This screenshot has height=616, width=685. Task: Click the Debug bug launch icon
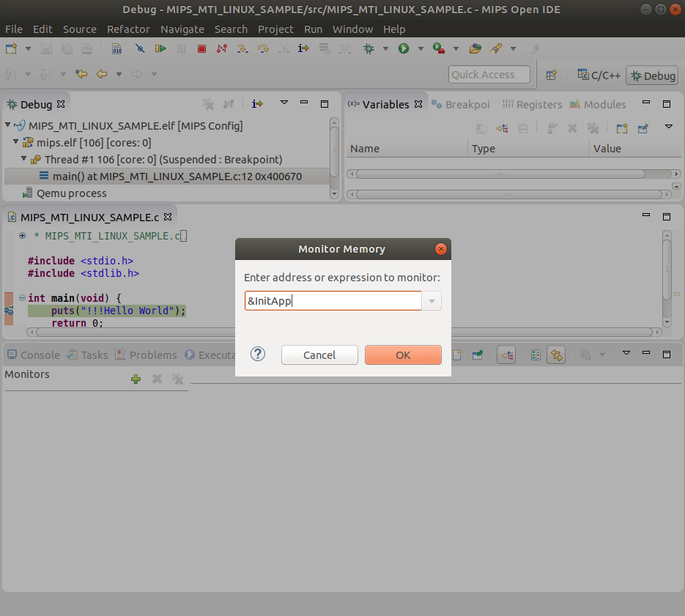point(369,48)
